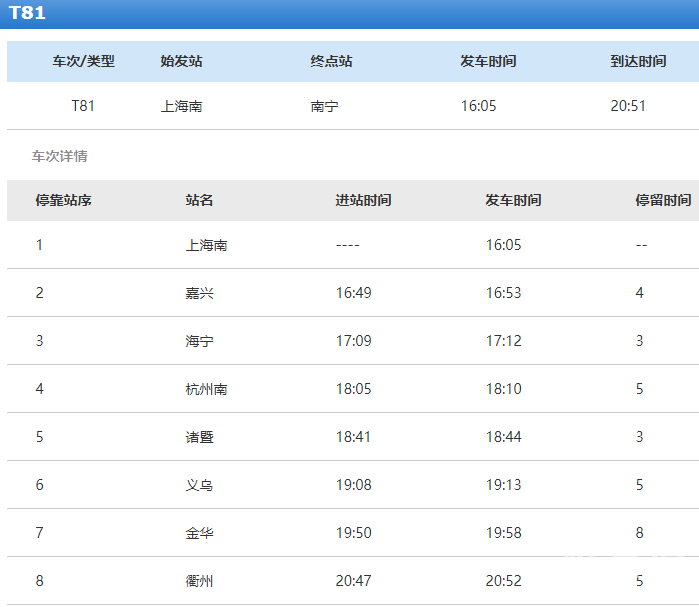This screenshot has height=607, width=699.
Task: Click the 停靠站序 column header
Action: click(64, 200)
